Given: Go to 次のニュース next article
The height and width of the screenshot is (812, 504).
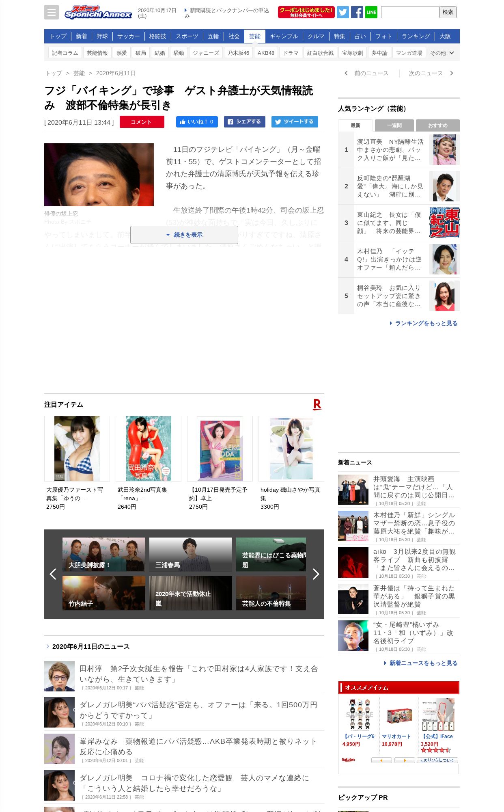Looking at the screenshot, I should [x=431, y=73].
